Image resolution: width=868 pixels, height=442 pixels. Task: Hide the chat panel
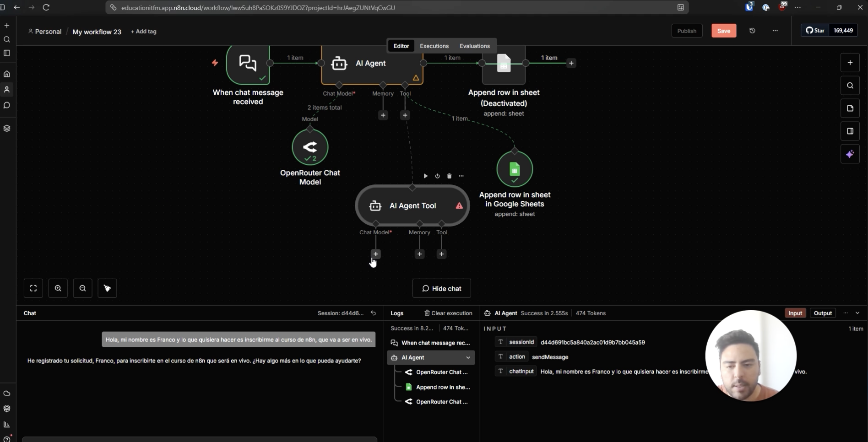pyautogui.click(x=442, y=288)
